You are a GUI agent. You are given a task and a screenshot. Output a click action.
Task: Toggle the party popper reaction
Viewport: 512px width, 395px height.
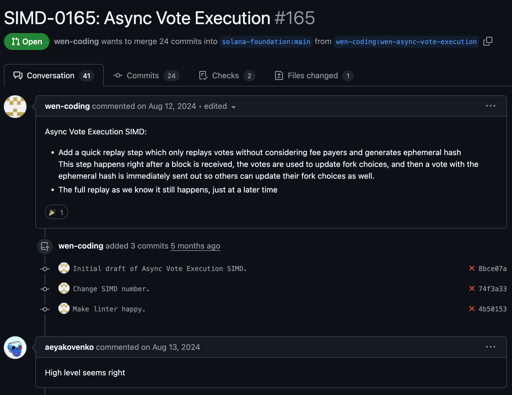click(x=56, y=212)
